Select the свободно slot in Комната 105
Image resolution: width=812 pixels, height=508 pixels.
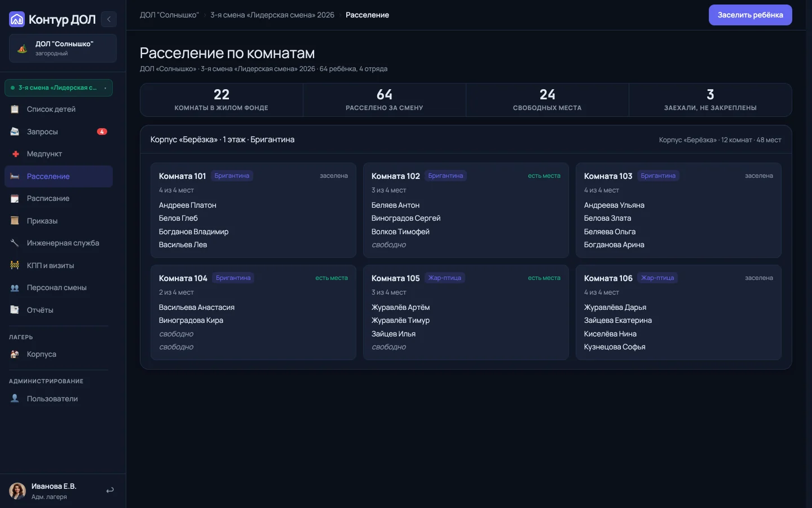pos(389,347)
